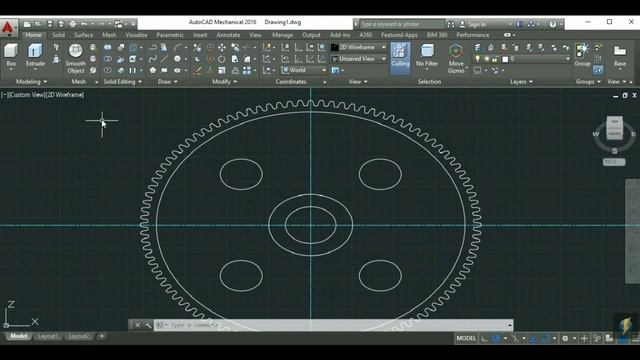Click the search keyword input field
The height and width of the screenshot is (360, 640).
tap(402, 24)
